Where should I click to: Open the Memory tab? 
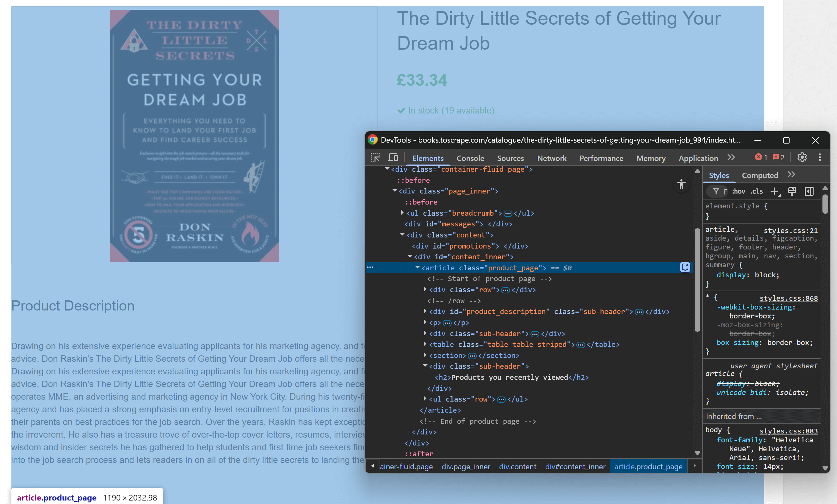[651, 158]
